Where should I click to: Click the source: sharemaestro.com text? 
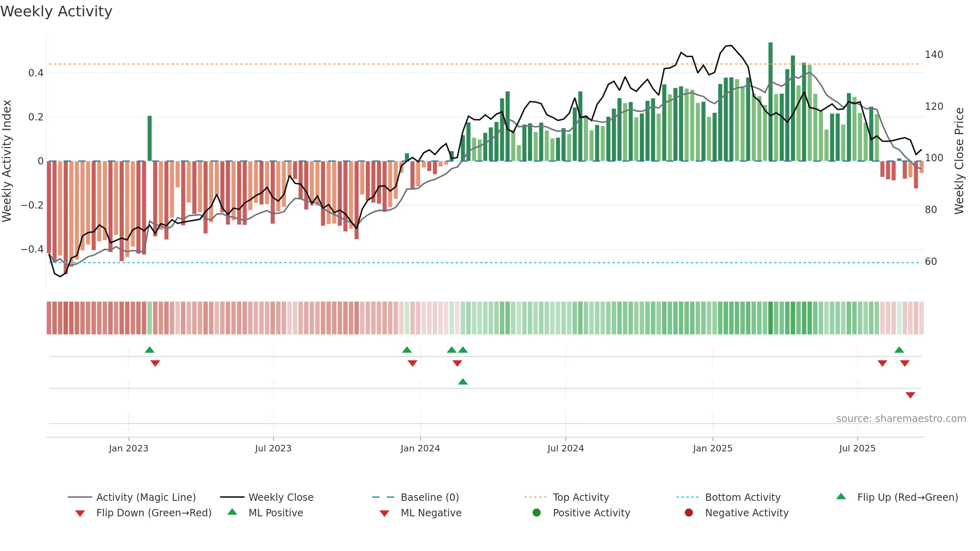[x=901, y=419]
